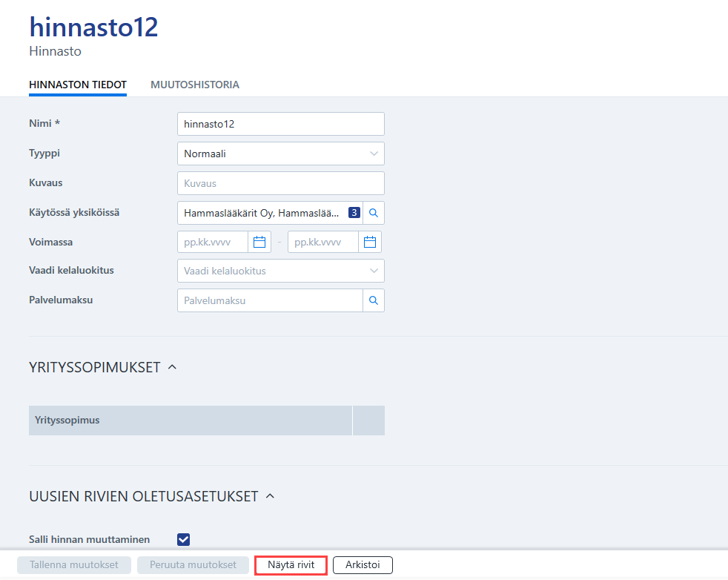Open the Tyyppi dropdown showing Normaali

(x=281, y=154)
